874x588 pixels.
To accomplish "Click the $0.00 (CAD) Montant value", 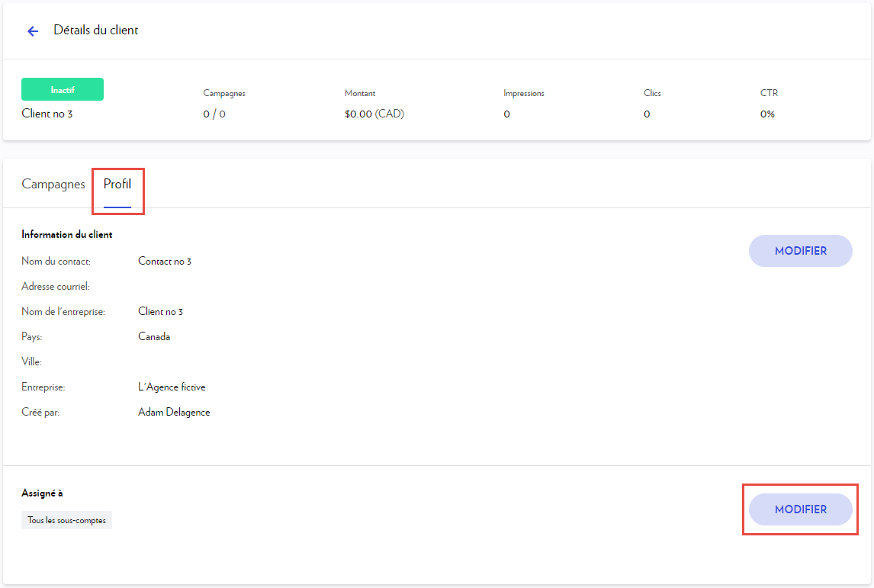I will (374, 114).
